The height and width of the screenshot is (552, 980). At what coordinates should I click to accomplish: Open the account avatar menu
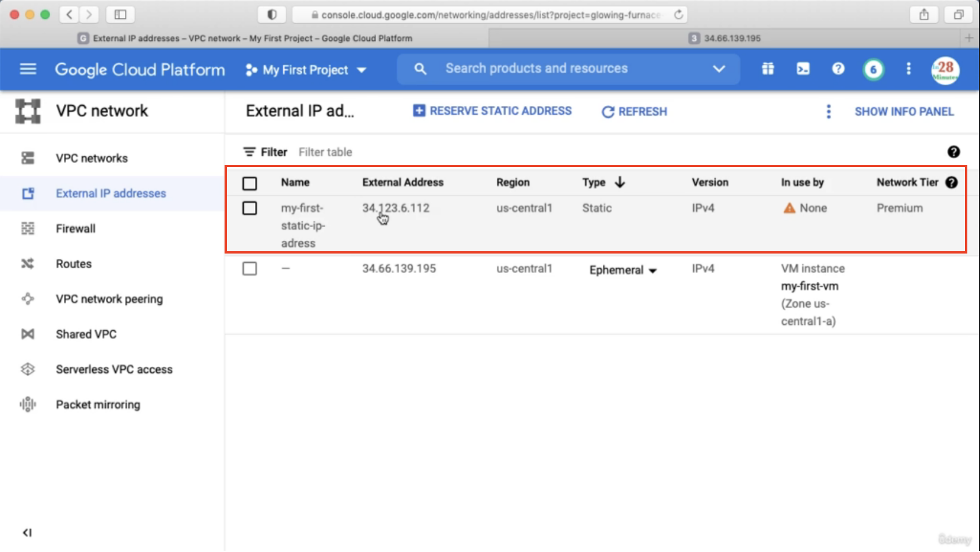945,70
